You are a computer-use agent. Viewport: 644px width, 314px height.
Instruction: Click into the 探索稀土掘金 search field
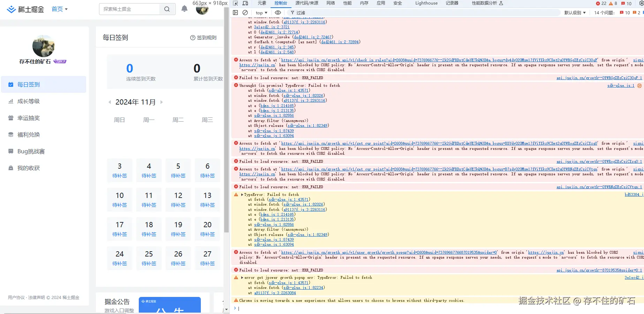(129, 9)
